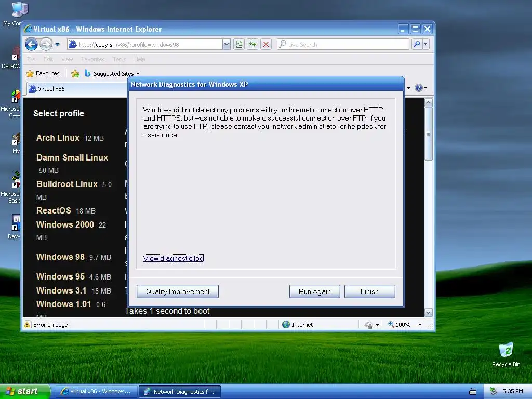Click the Error on page warning icon
Viewport: 532px width, 399px height.
click(28, 325)
